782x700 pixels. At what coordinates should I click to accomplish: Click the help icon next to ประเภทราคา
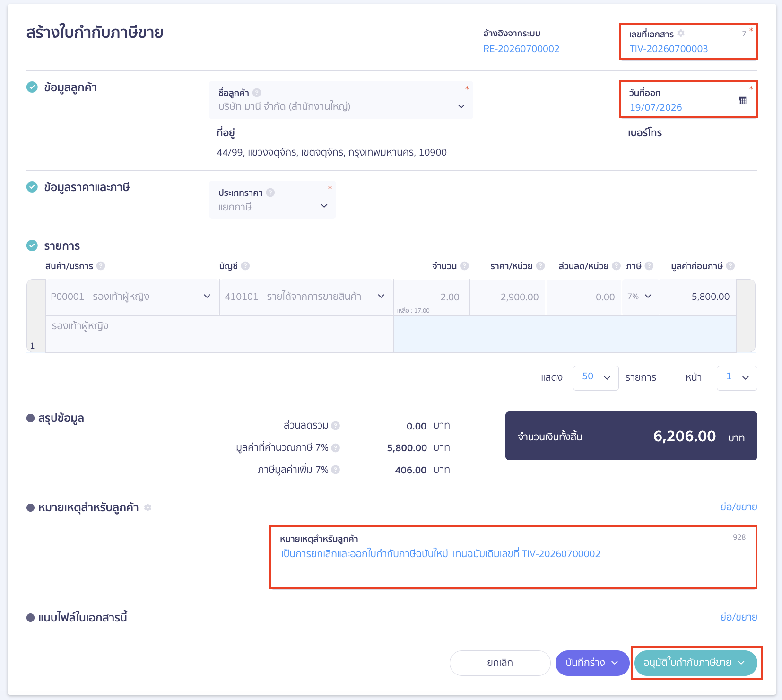[270, 192]
